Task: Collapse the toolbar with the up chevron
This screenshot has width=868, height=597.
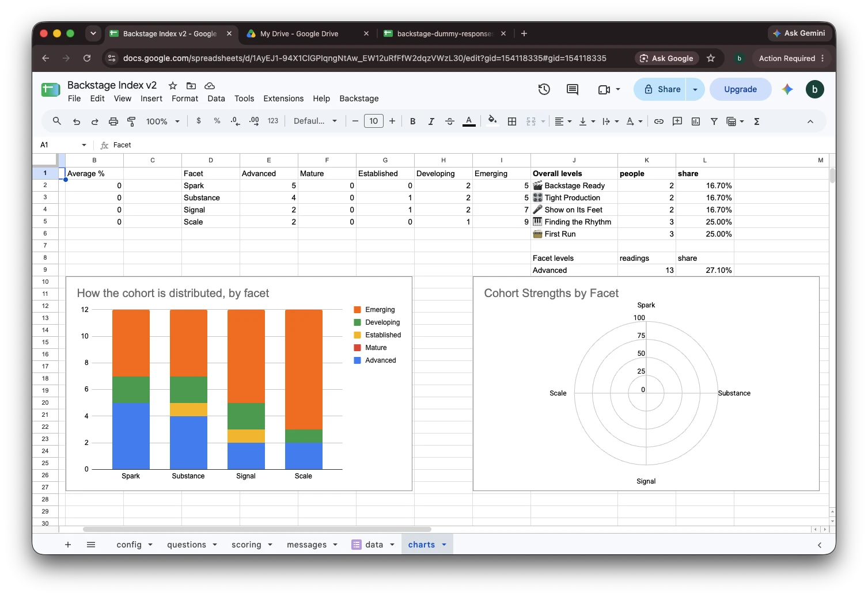Action: (810, 121)
